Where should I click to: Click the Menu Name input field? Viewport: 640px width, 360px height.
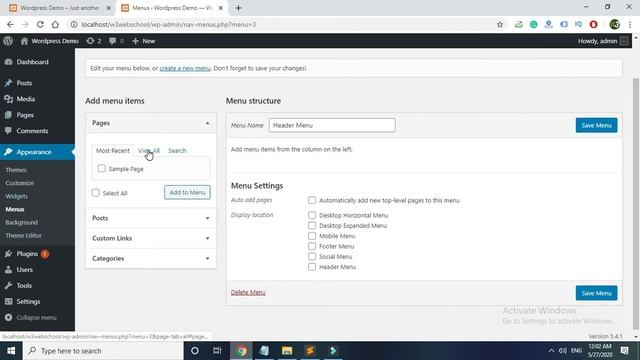(332, 125)
